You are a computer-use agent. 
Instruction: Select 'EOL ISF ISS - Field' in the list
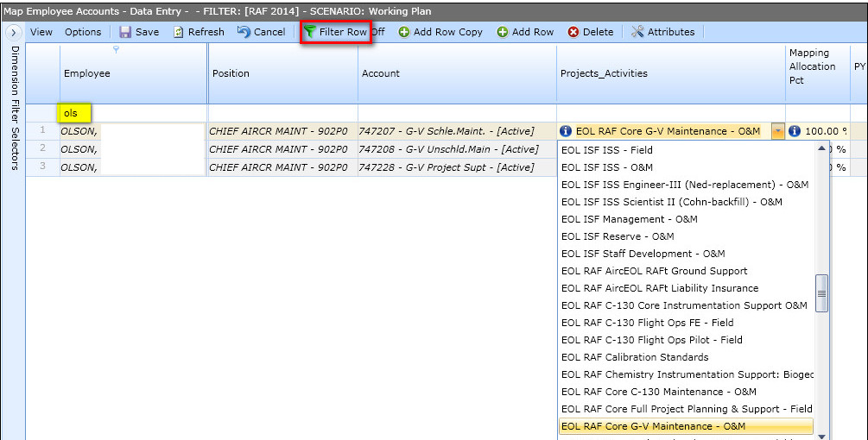pyautogui.click(x=687, y=150)
